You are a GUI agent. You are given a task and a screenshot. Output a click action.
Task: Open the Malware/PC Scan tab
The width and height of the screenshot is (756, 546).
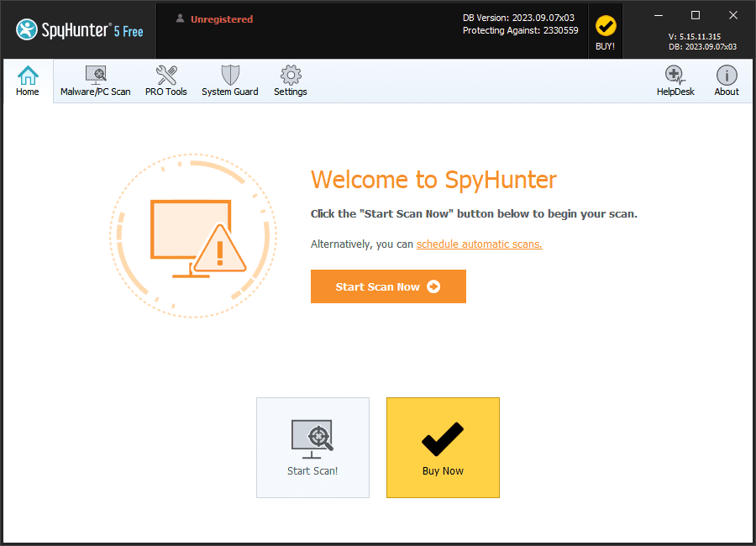tap(96, 81)
